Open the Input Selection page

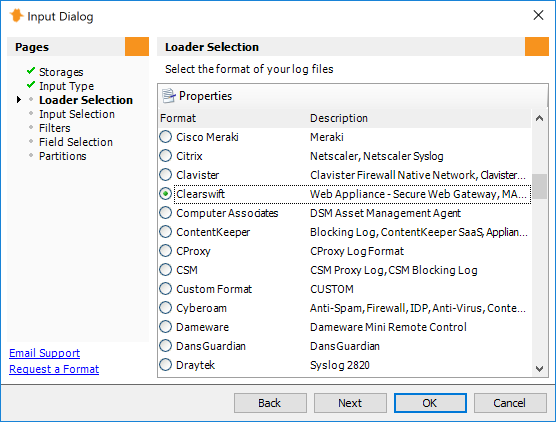click(77, 114)
